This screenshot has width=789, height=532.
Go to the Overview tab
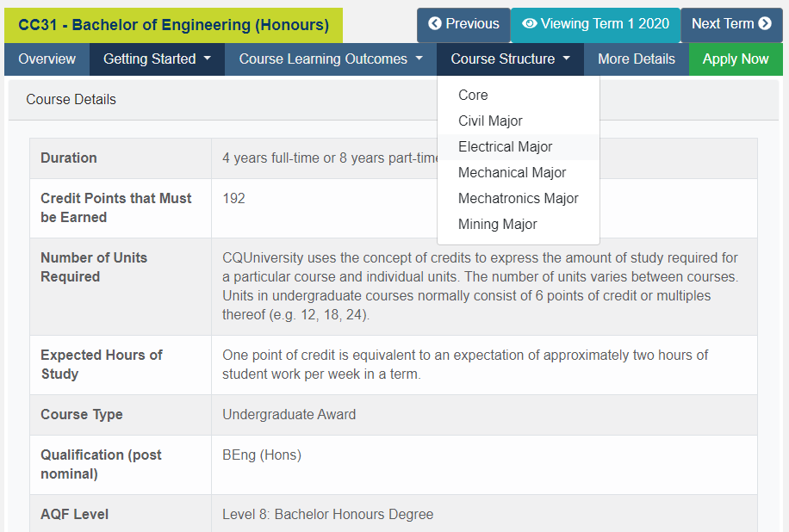point(47,59)
